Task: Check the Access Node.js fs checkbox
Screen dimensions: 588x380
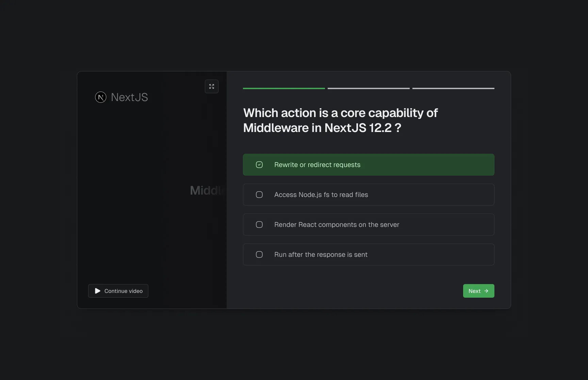Action: (259, 195)
